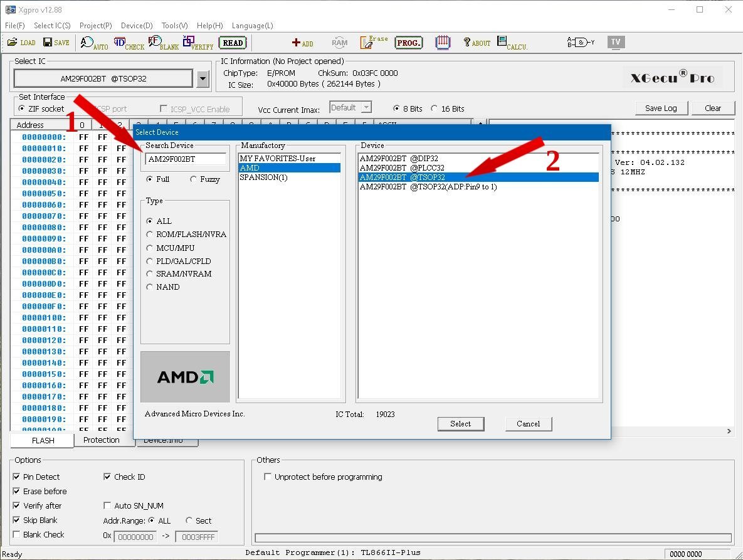Open the Tools(V) menu

(x=175, y=26)
